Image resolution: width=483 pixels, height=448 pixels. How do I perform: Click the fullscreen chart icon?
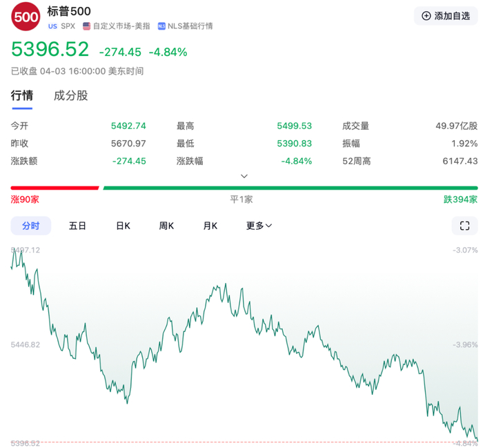coord(464,226)
